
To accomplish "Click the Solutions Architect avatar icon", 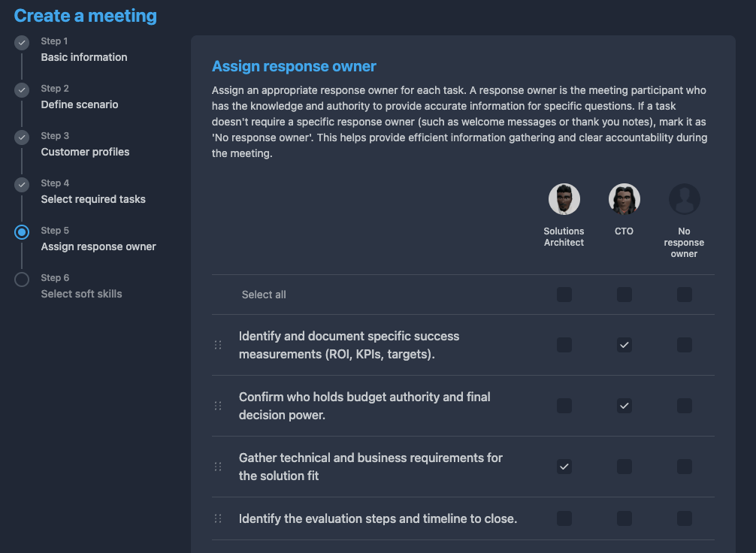I will pyautogui.click(x=564, y=199).
